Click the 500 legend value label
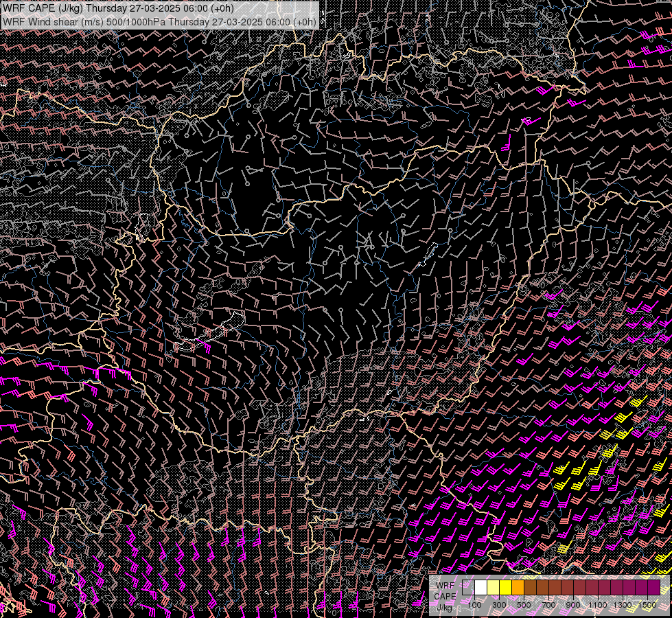 pos(524,605)
